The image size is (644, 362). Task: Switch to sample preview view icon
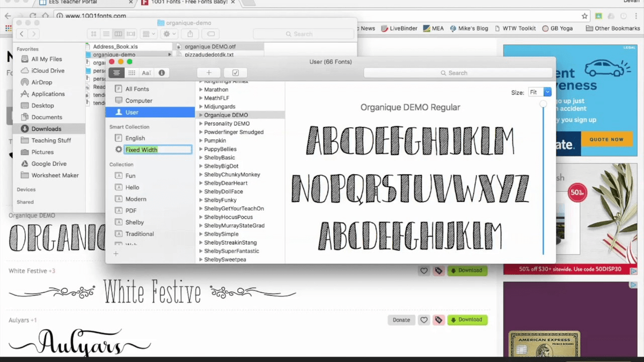point(116,73)
